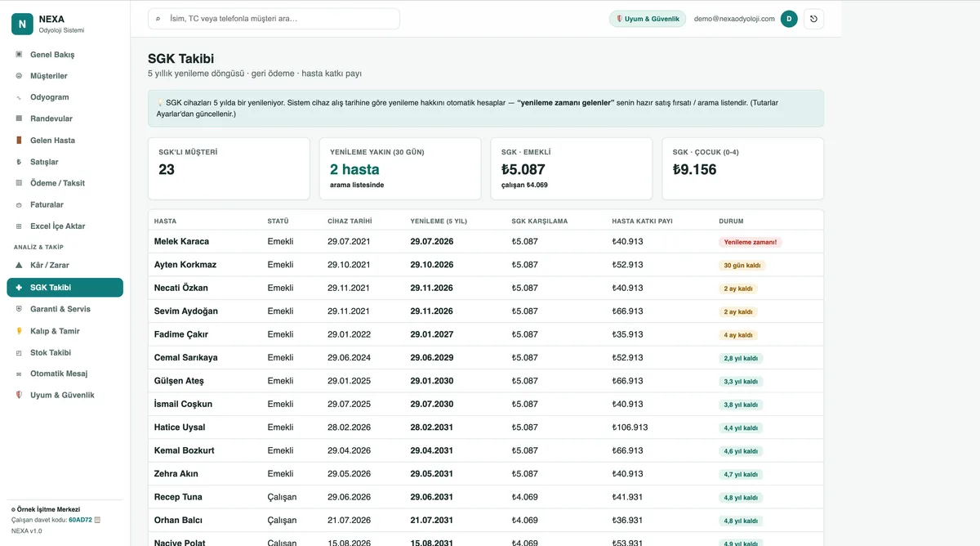Click the Gelen Hasta door icon

[19, 141]
